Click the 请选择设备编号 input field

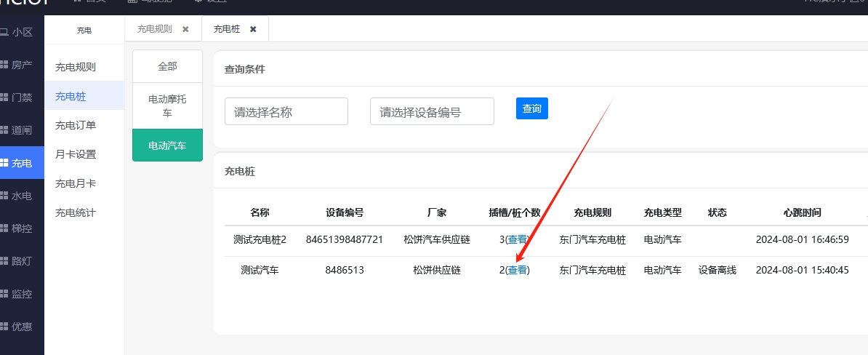point(432,111)
